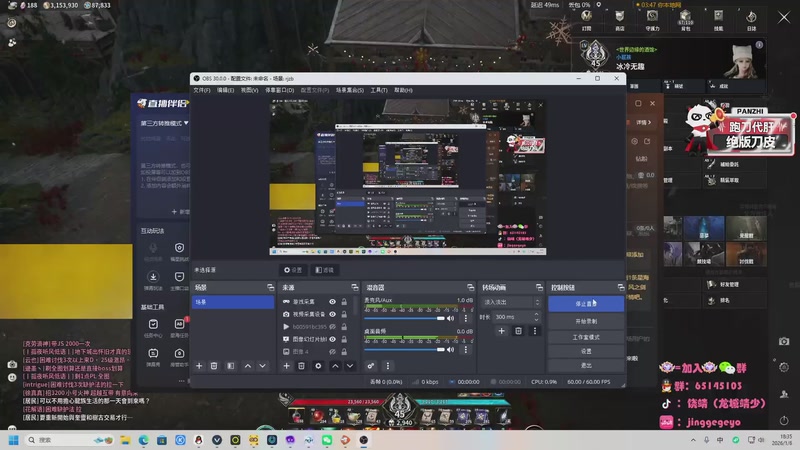Toggle visibility of video capture device source
Screen dimensions: 800x450
332,314
